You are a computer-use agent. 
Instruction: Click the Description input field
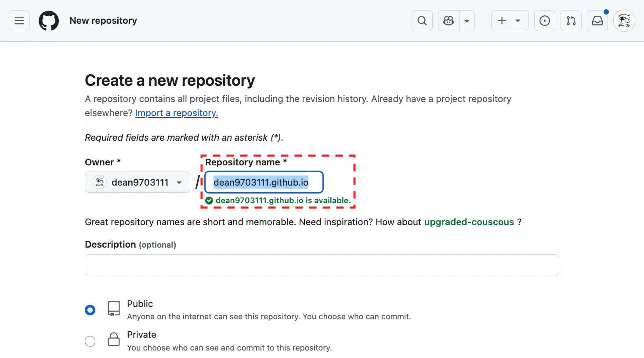click(322, 265)
